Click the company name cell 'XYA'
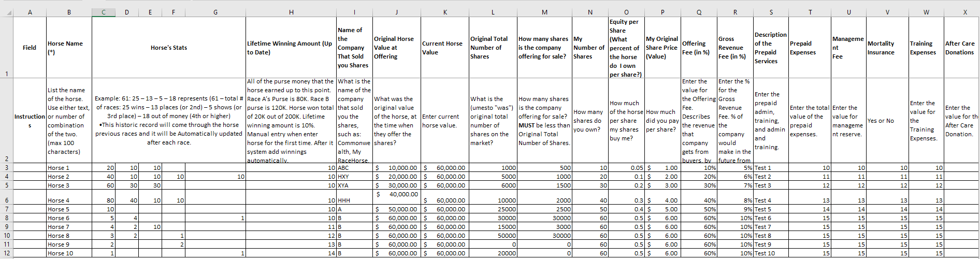The height and width of the screenshot is (259, 980). pos(354,185)
